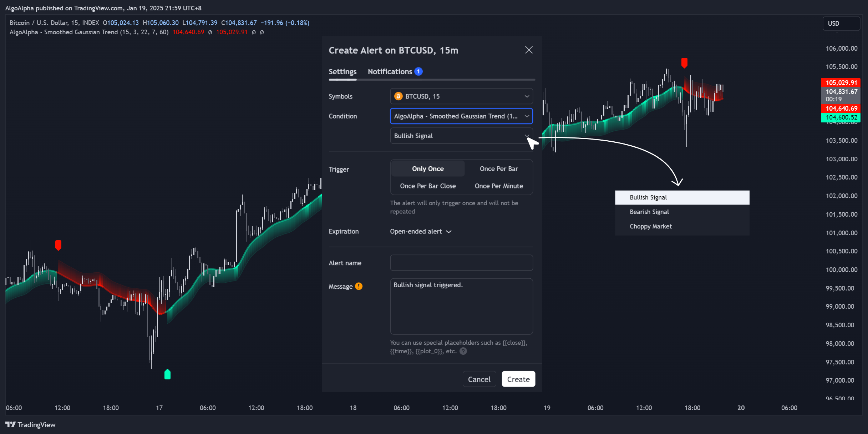Click the red bearish marker near 12:00 on the 16th
Screen dimensions: 868x434
[x=58, y=245]
